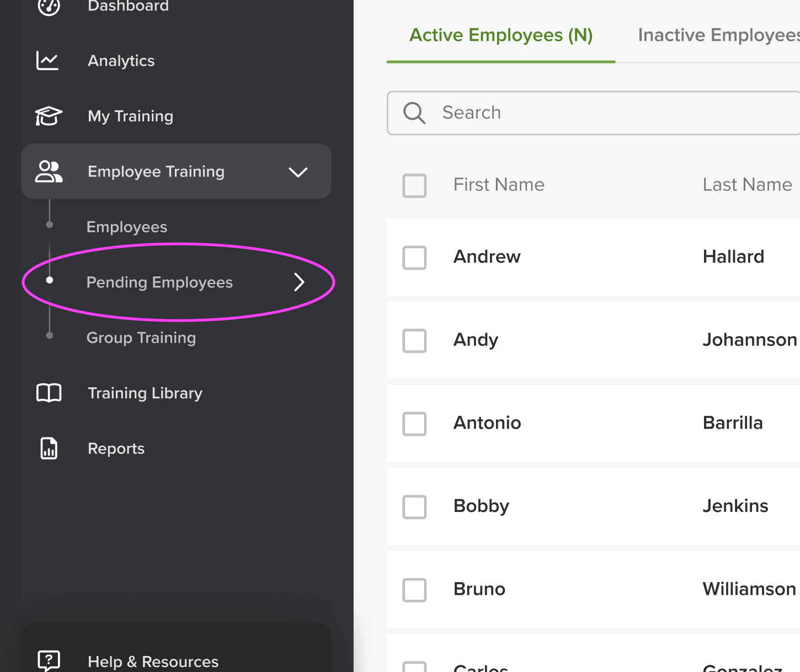
Task: Open the Group Training submenu item
Action: coord(141,338)
